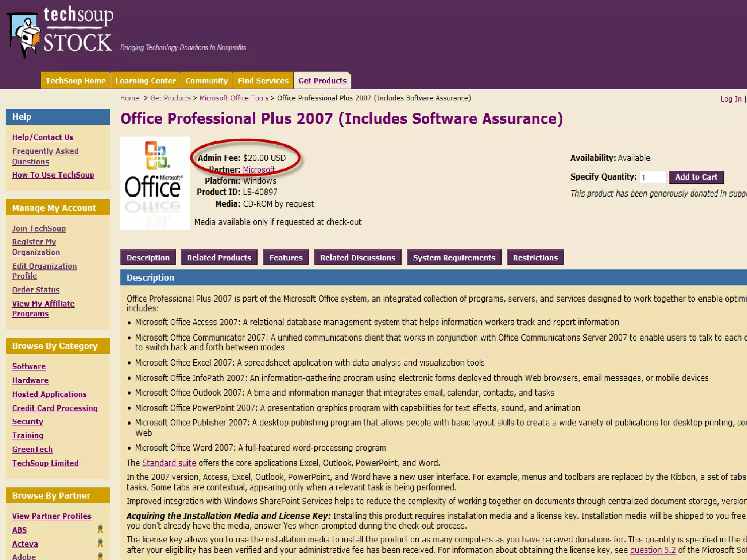Click the Log In link
This screenshot has height=560, width=747.
pos(731,99)
